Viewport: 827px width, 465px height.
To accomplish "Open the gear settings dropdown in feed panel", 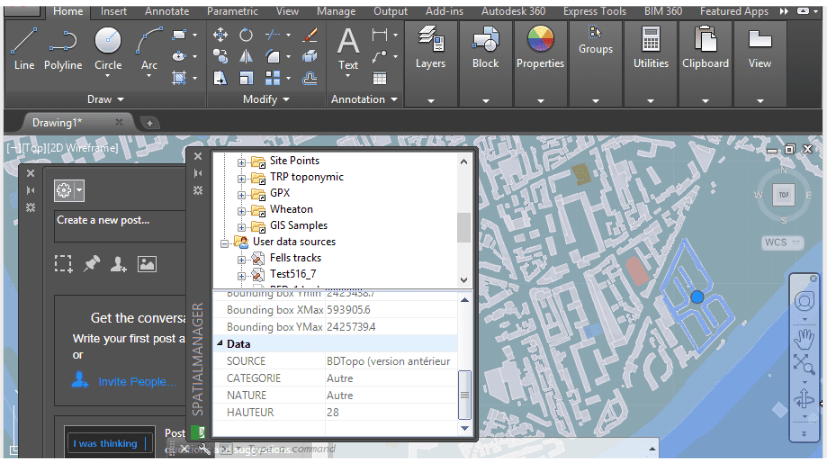I will 69,190.
